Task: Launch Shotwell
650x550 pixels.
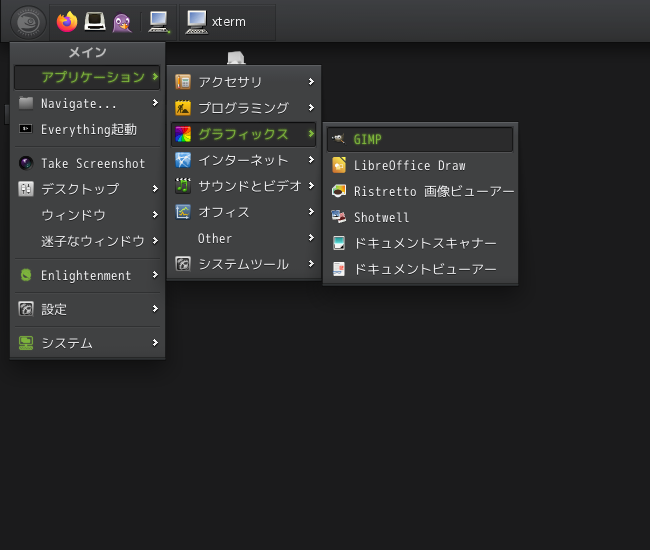Action: click(420, 217)
